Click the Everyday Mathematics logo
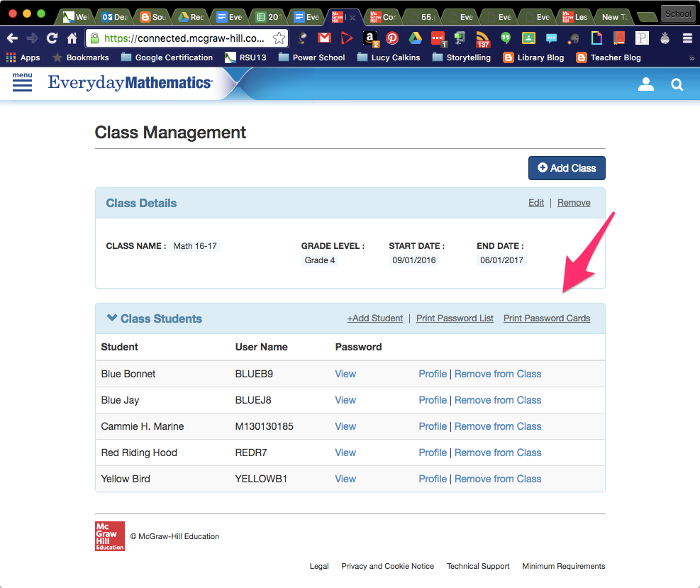The height and width of the screenshot is (588, 700). tap(130, 82)
